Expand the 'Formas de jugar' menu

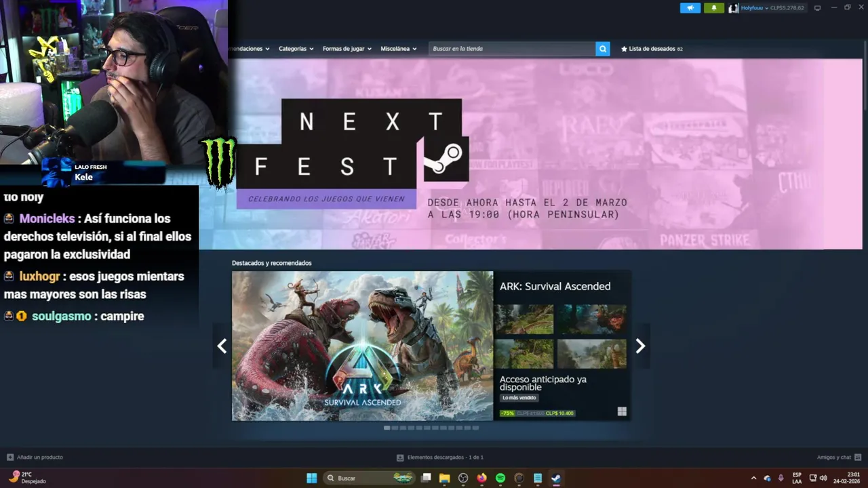[x=347, y=49]
